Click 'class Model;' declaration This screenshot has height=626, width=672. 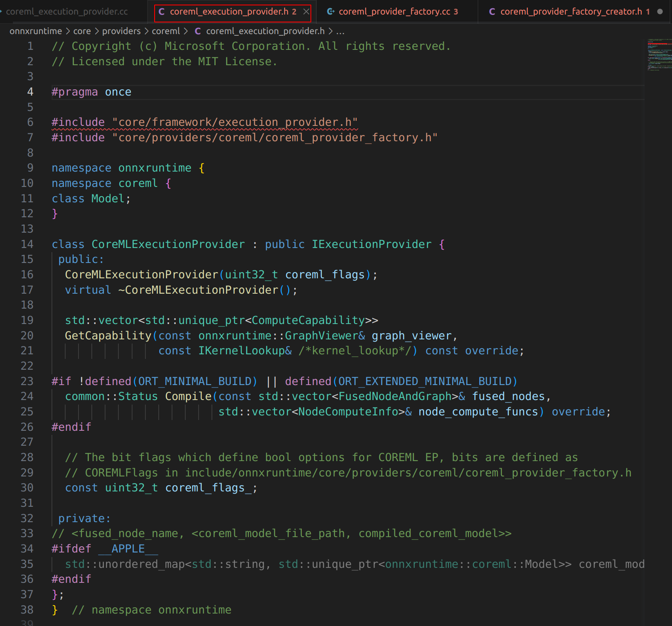[x=91, y=199]
